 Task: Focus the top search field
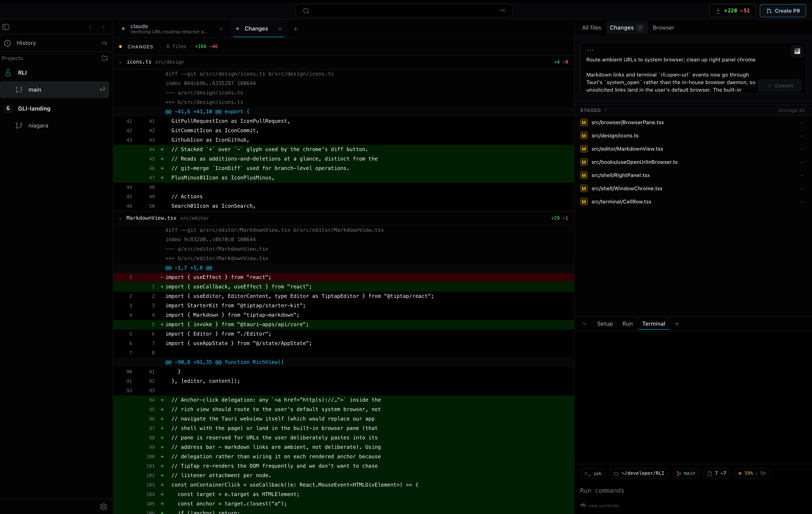click(404, 11)
